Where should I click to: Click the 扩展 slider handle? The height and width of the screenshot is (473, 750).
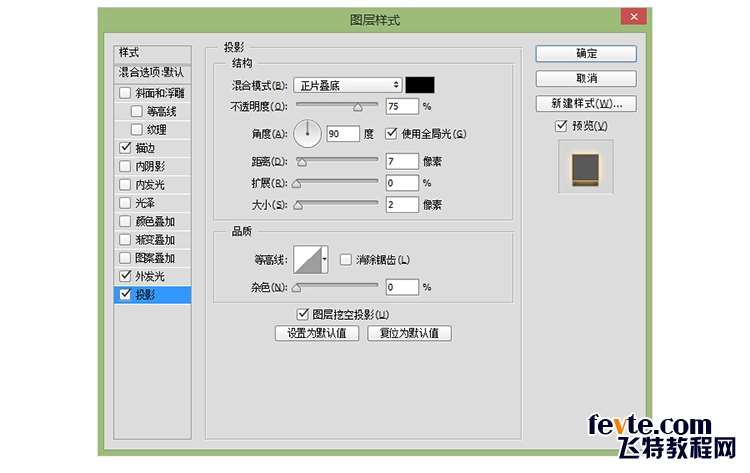[x=297, y=184]
